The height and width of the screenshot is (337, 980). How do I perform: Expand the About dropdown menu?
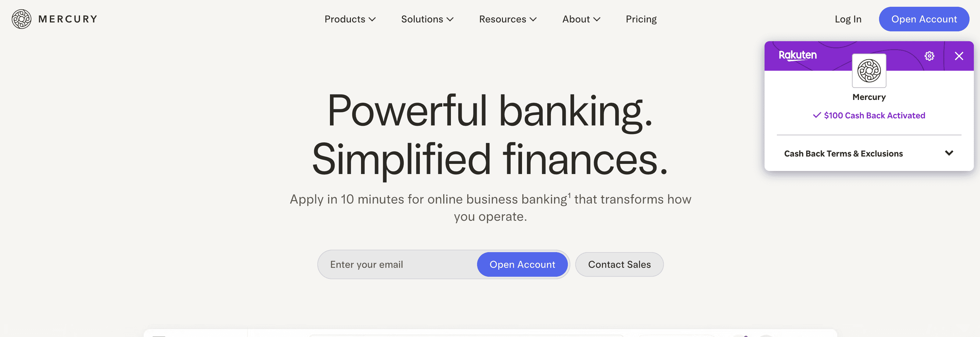pos(581,19)
